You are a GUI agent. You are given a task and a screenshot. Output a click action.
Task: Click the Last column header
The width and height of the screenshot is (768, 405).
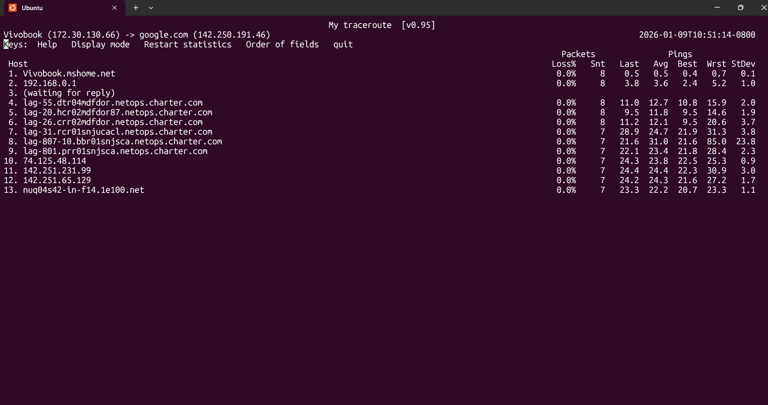(x=629, y=64)
